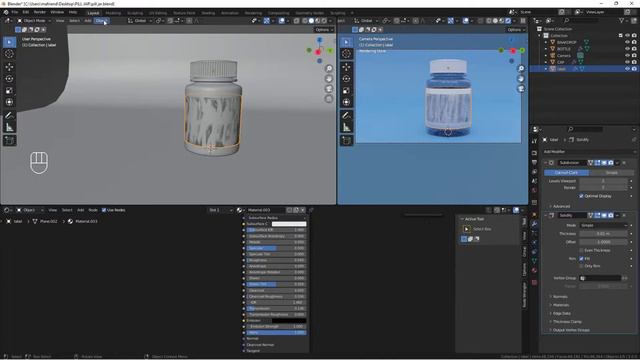Click the Offset value field
The height and width of the screenshot is (360, 640).
click(603, 242)
